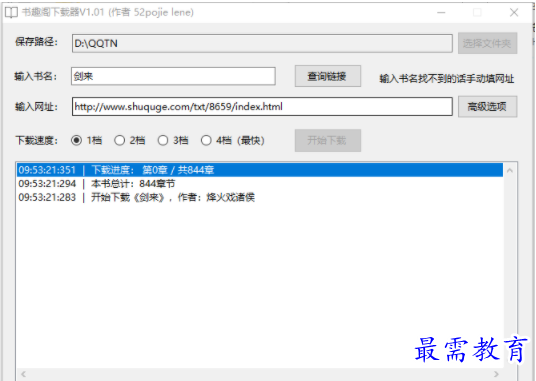Viewport: 536px width, 381px height.
Task: Click the 输入书名 label
Action: [36, 76]
